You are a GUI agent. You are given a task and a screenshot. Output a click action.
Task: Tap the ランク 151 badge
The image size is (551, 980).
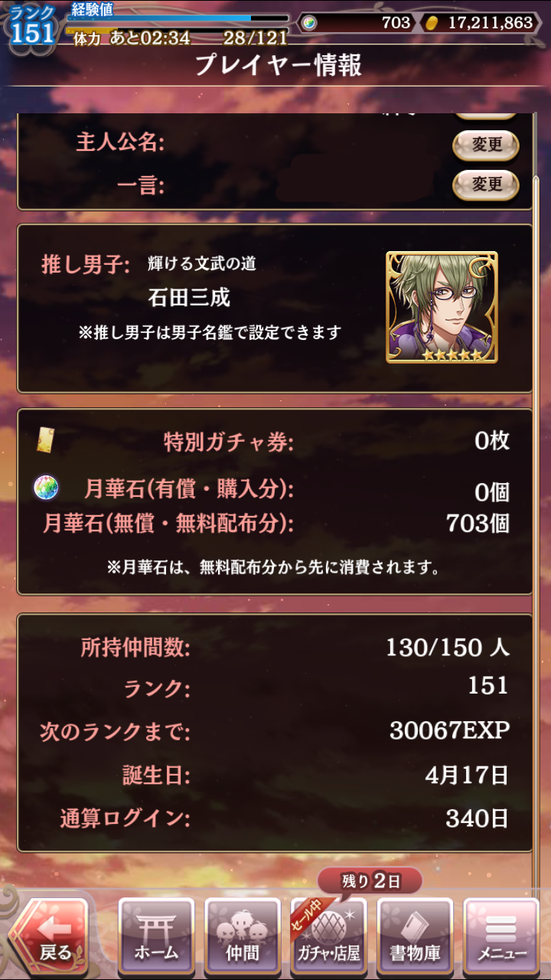(x=32, y=26)
